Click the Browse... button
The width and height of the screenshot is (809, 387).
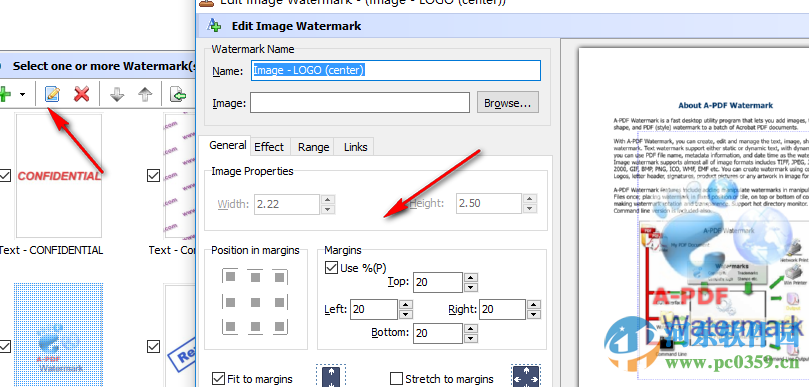coord(508,103)
